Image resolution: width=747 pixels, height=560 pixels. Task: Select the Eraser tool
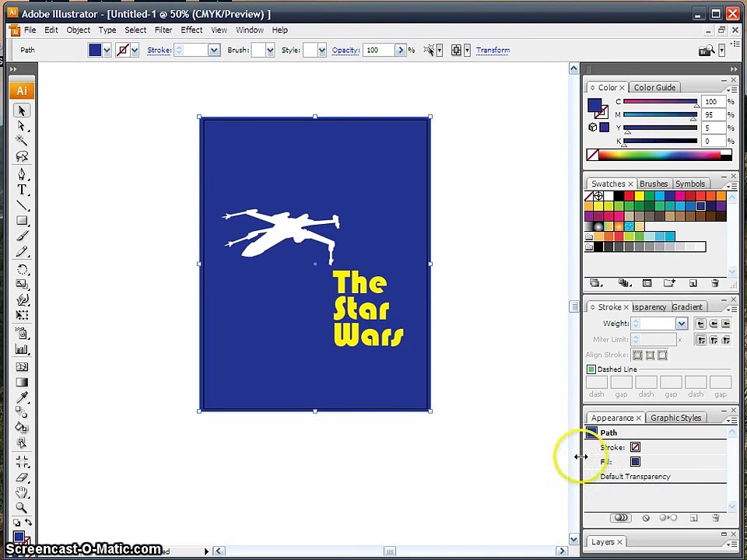pos(22,478)
